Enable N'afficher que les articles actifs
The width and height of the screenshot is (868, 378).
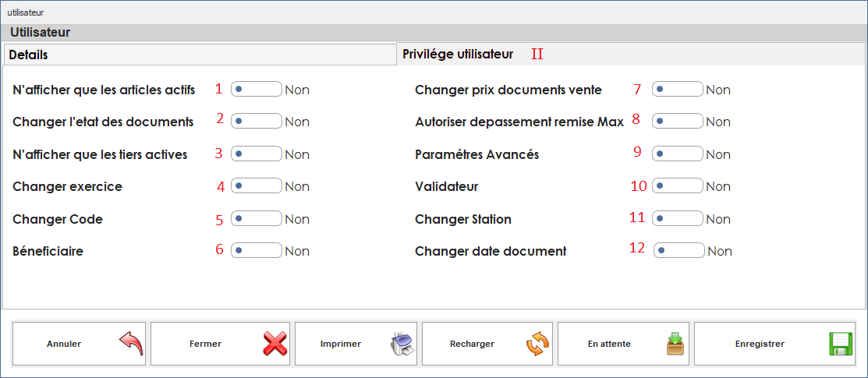tap(257, 89)
